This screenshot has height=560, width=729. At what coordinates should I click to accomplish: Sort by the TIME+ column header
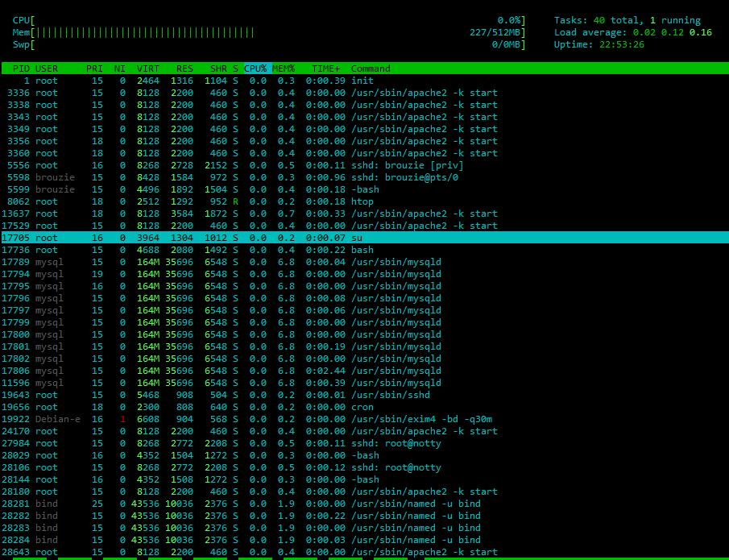(325, 68)
